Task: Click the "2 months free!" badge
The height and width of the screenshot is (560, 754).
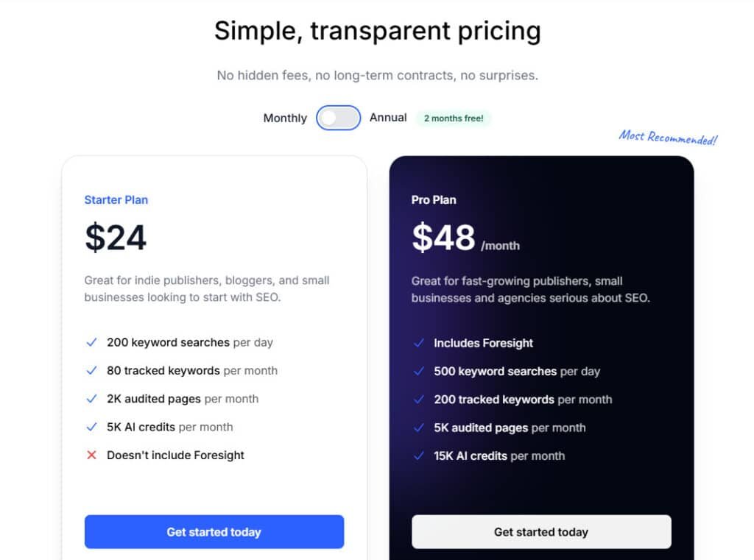Action: click(454, 118)
